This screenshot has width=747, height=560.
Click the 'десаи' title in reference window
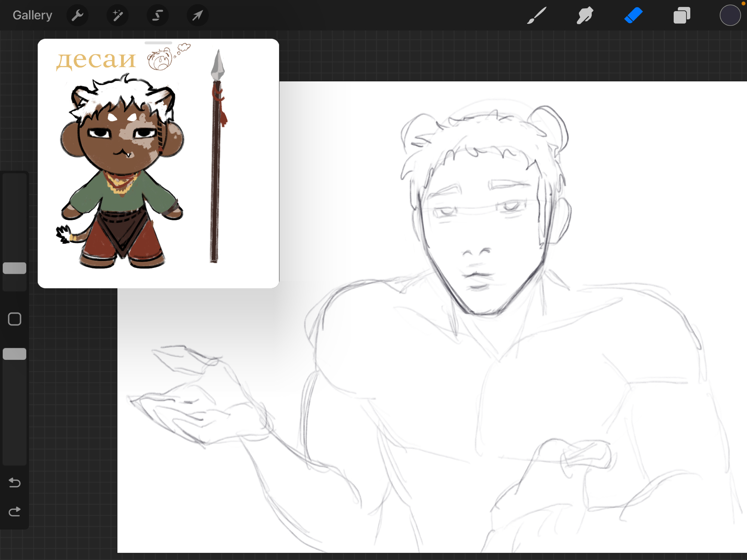[x=96, y=60]
